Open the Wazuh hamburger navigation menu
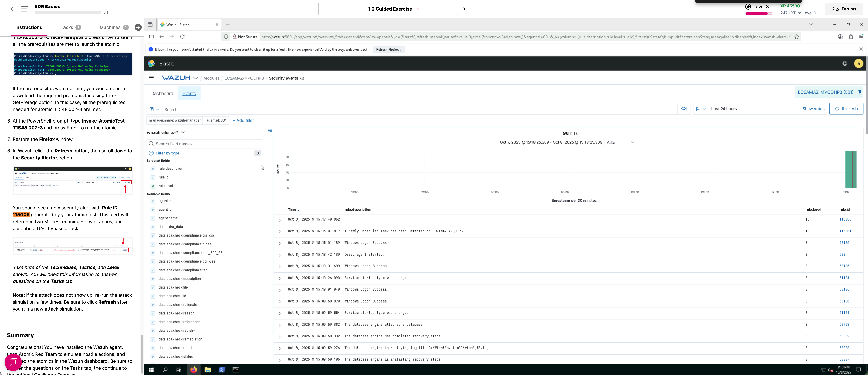 pos(151,78)
